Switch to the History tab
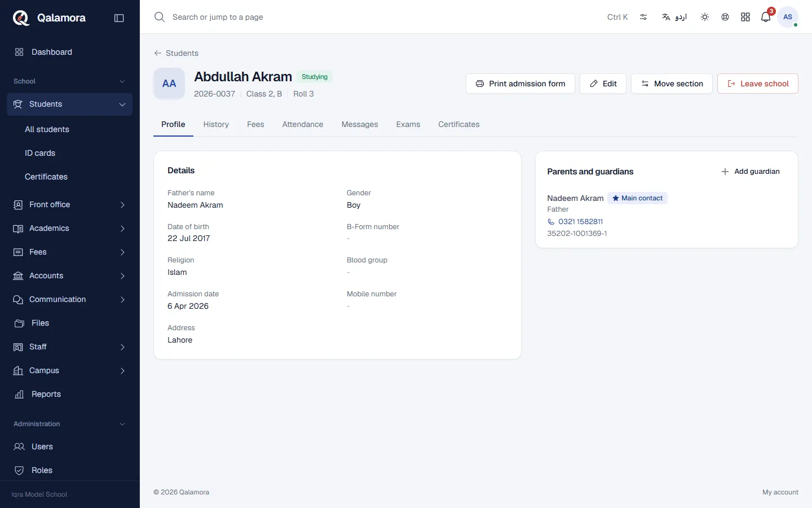Screen dimensions: 812x508 (216, 124)
